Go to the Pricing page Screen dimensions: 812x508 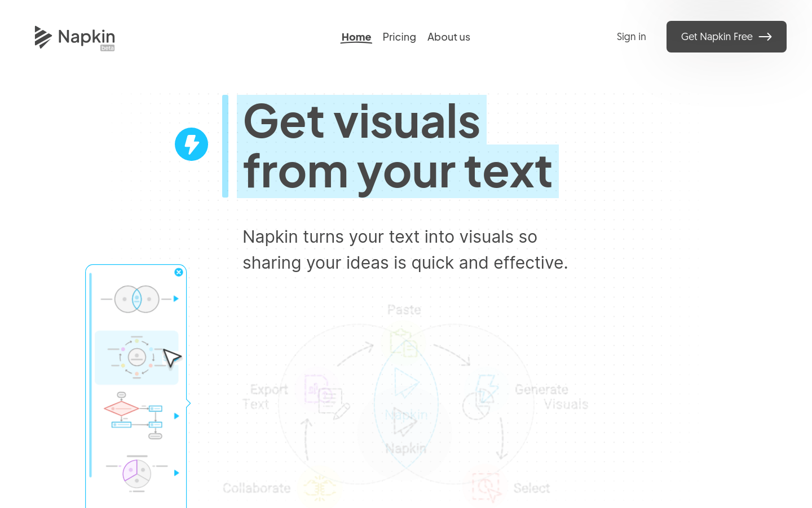399,37
